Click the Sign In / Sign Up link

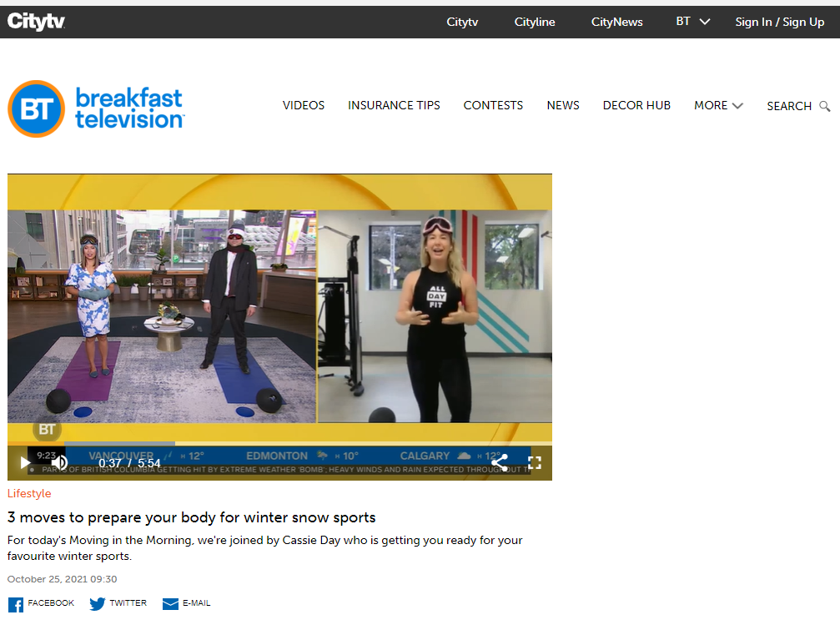[x=780, y=22]
